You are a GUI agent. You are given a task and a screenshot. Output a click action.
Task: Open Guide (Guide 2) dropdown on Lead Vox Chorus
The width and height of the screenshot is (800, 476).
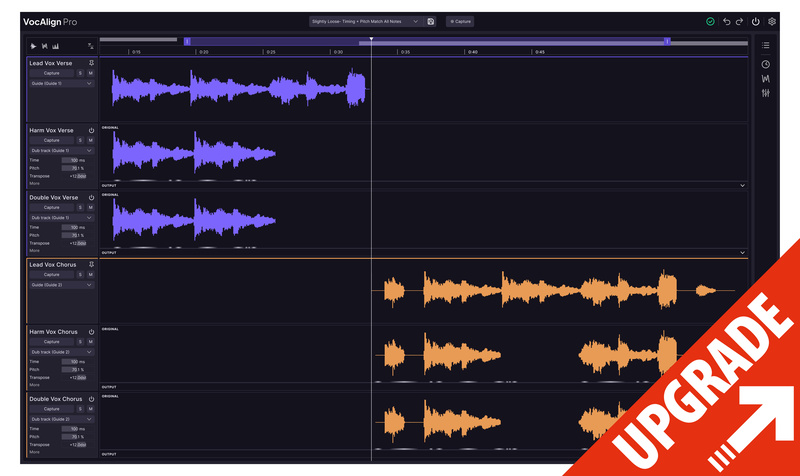62,285
